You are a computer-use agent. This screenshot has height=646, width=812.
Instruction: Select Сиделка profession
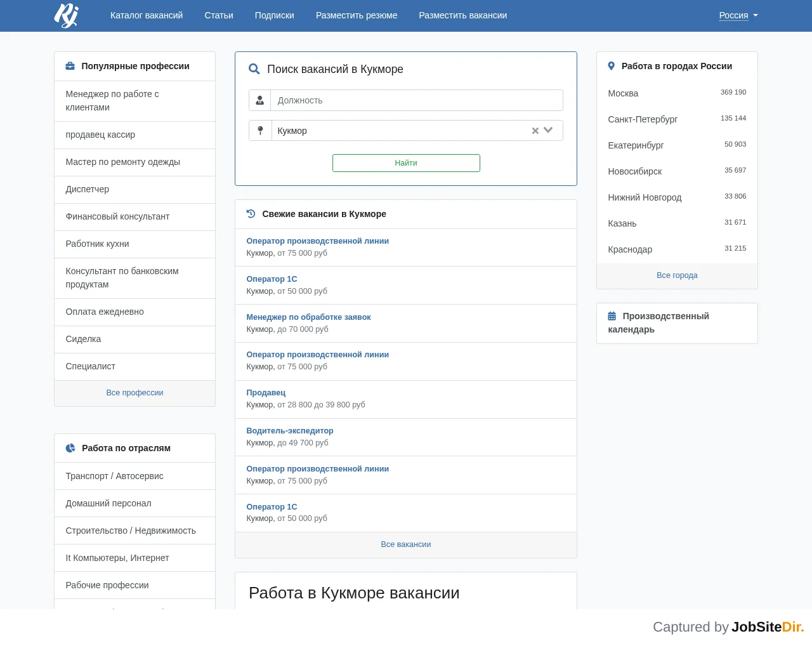coord(134,339)
